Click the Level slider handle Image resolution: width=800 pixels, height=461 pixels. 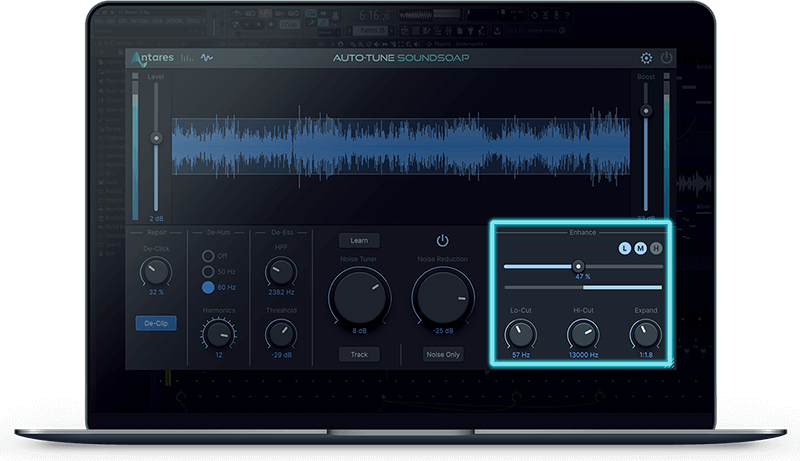point(156,138)
